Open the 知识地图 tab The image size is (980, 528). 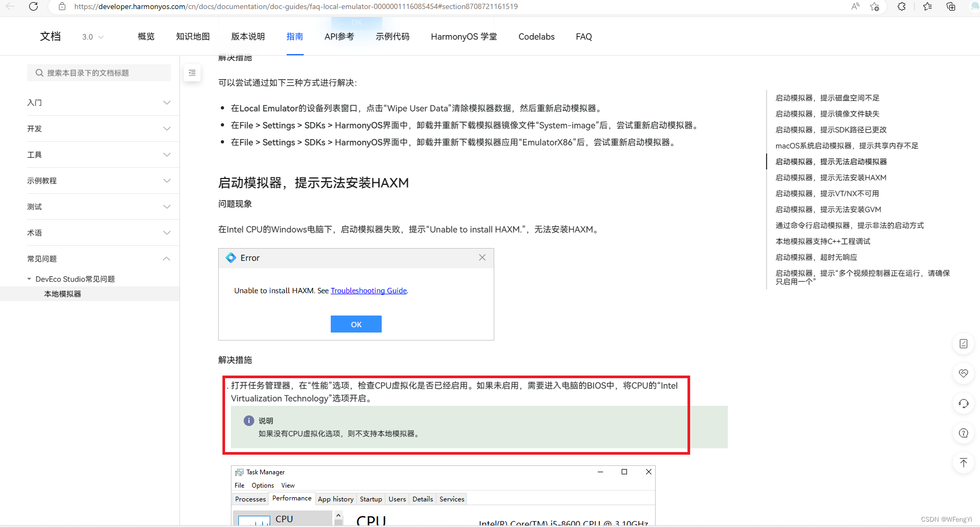pyautogui.click(x=193, y=37)
